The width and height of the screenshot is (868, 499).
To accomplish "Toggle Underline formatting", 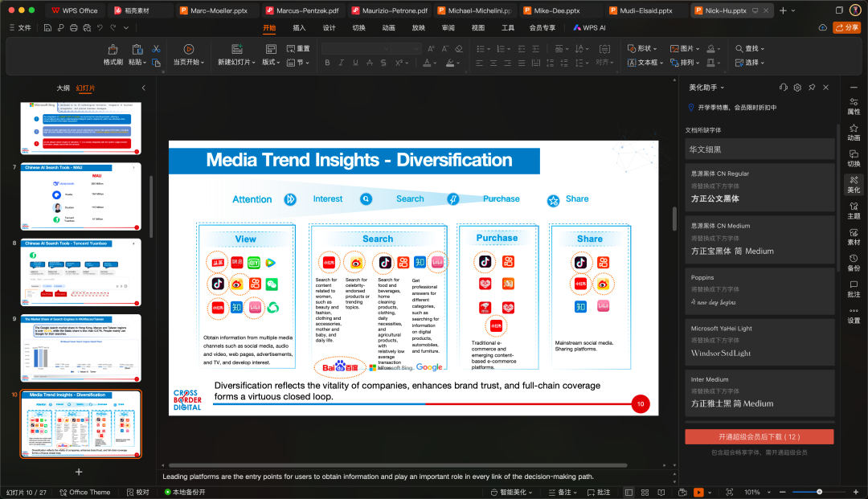I will click(x=355, y=63).
